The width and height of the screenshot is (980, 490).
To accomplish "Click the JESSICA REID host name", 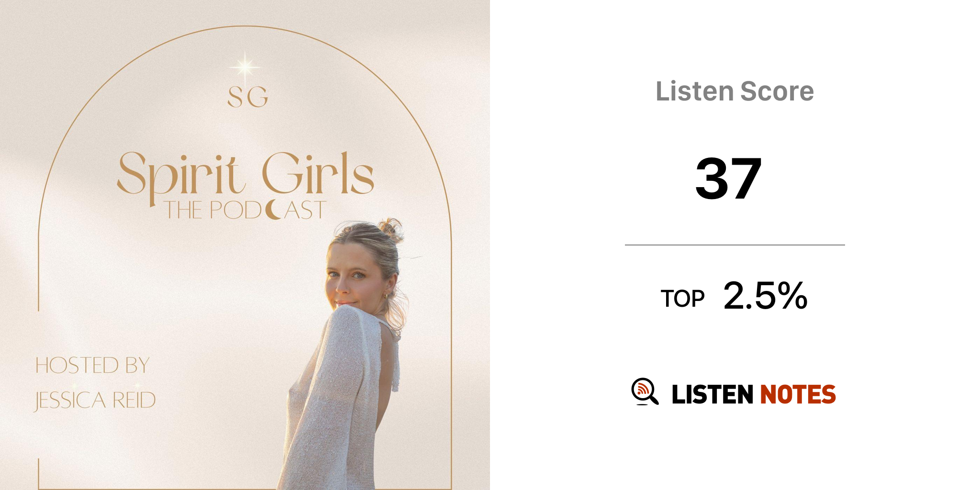I will [x=95, y=400].
